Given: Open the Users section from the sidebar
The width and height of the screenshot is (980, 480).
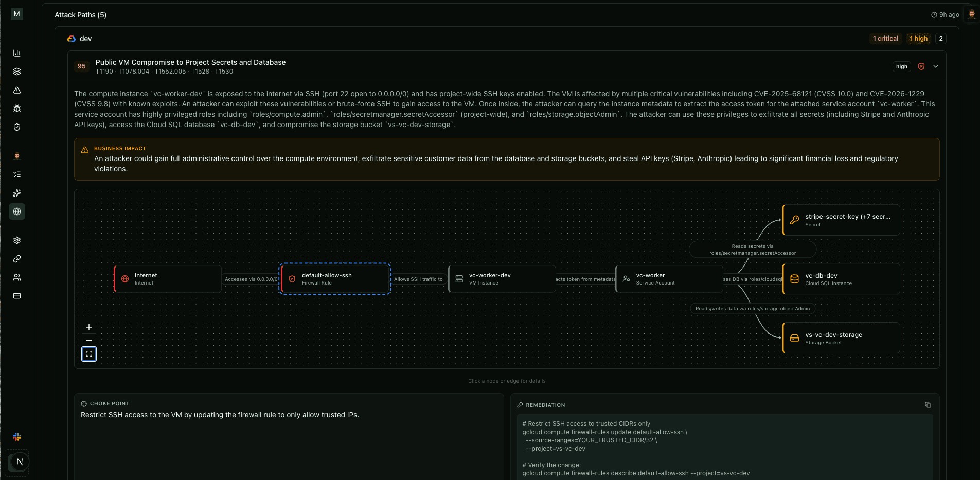Looking at the screenshot, I should (17, 277).
